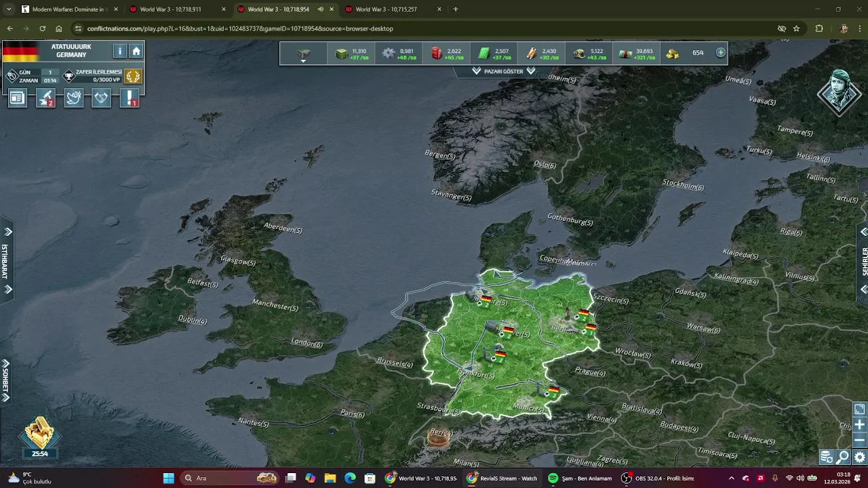Select the Munich city label
Screen dimensions: 868x488
pos(527,409)
